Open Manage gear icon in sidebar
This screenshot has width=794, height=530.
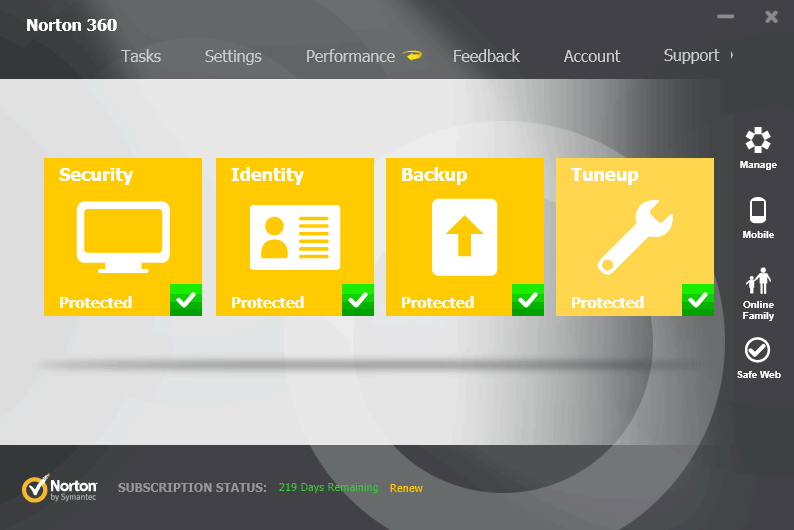[758, 140]
